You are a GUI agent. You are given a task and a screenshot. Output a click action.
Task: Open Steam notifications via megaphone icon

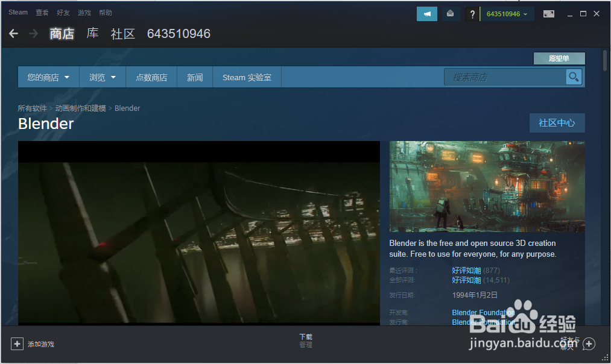click(x=426, y=13)
